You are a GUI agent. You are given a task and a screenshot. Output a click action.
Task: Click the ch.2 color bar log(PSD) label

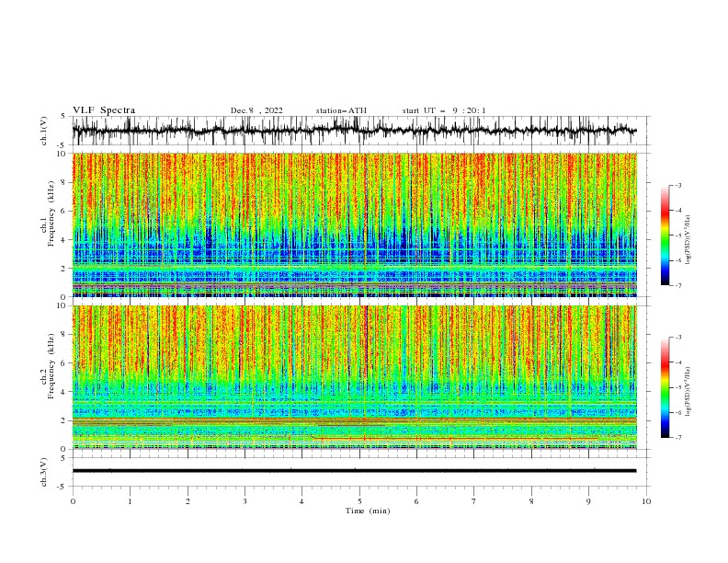point(688,392)
